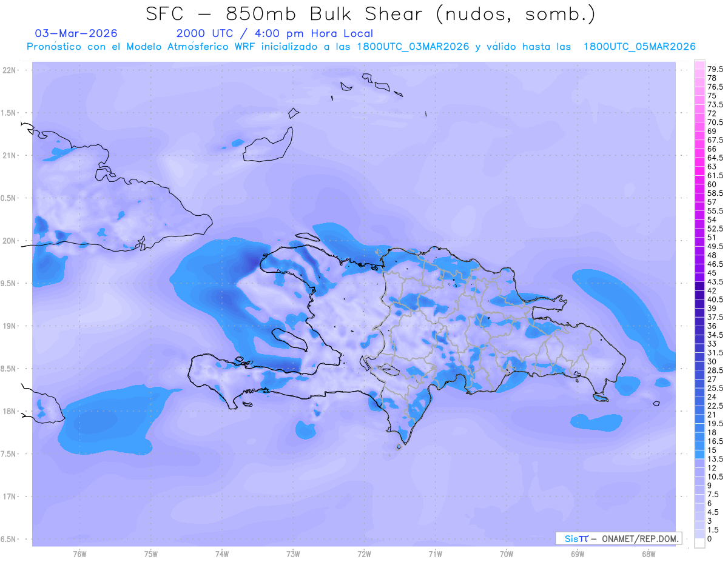This screenshot has width=728, height=562.
Task: Click the '19.5' color bar label
Action: pyautogui.click(x=715, y=424)
